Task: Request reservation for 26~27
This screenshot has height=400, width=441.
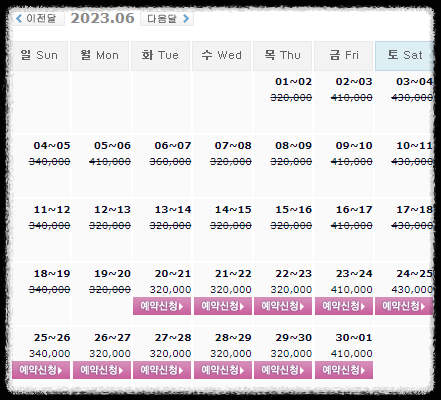Action: click(x=102, y=370)
